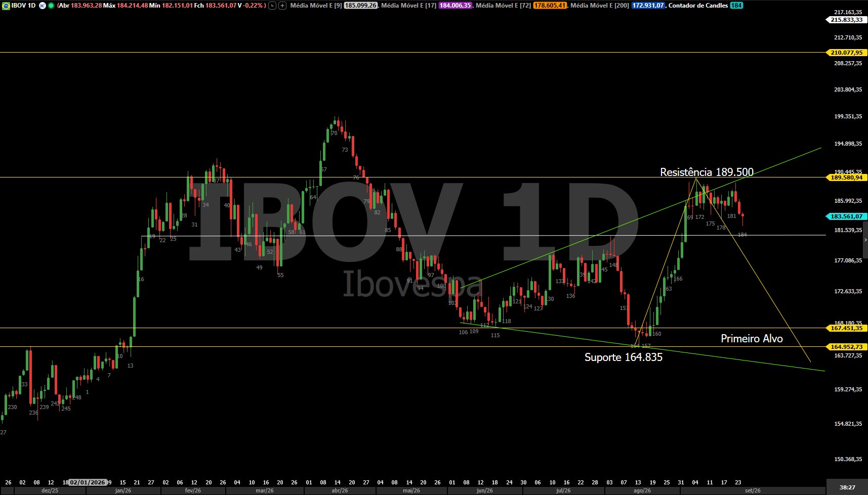Click the 167.451,35 horizontal line price tag
Viewport: 868px width, 495px height.
(x=846, y=328)
